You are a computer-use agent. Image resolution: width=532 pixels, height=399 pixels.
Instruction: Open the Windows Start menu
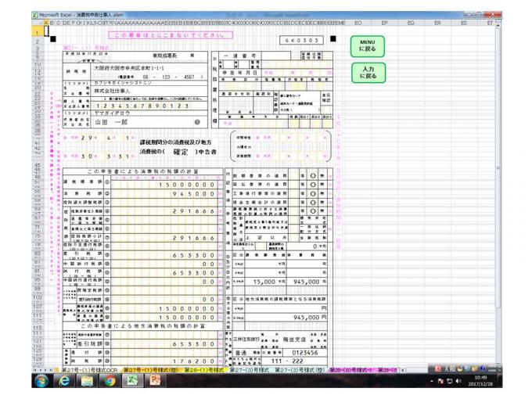41,381
